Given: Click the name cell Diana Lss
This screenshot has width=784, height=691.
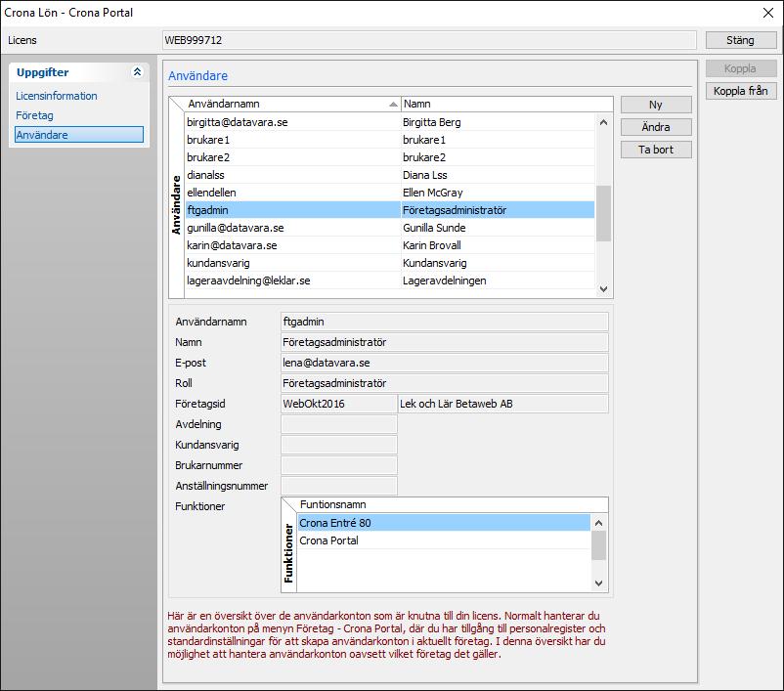Looking at the screenshot, I should point(498,175).
